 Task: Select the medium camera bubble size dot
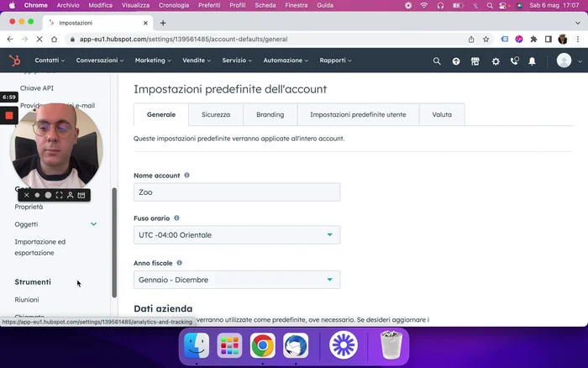coord(48,195)
